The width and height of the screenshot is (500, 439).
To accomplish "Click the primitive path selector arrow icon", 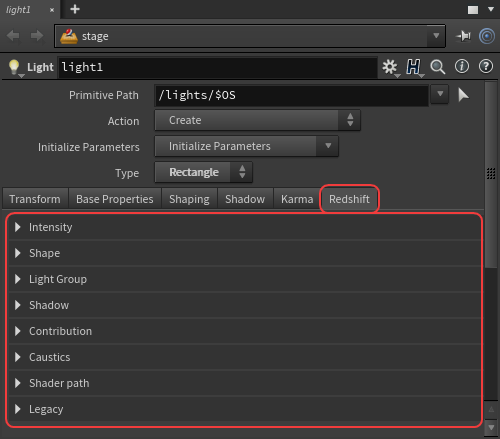I will (463, 95).
